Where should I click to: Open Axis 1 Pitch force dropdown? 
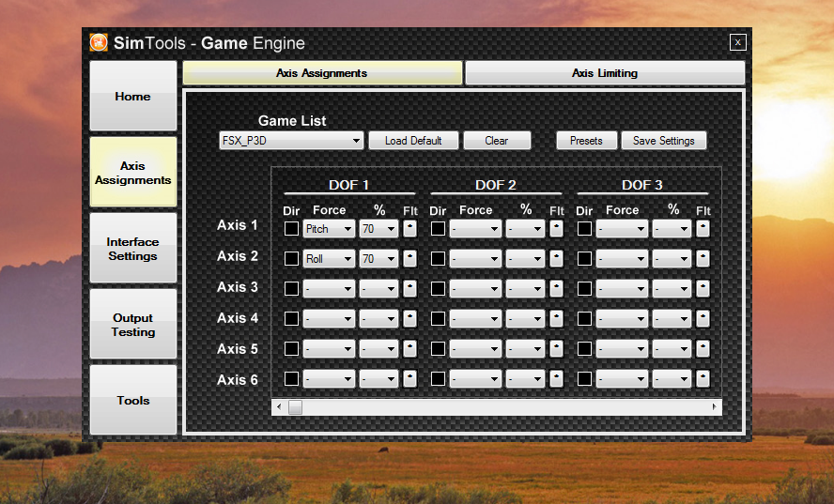(x=329, y=229)
